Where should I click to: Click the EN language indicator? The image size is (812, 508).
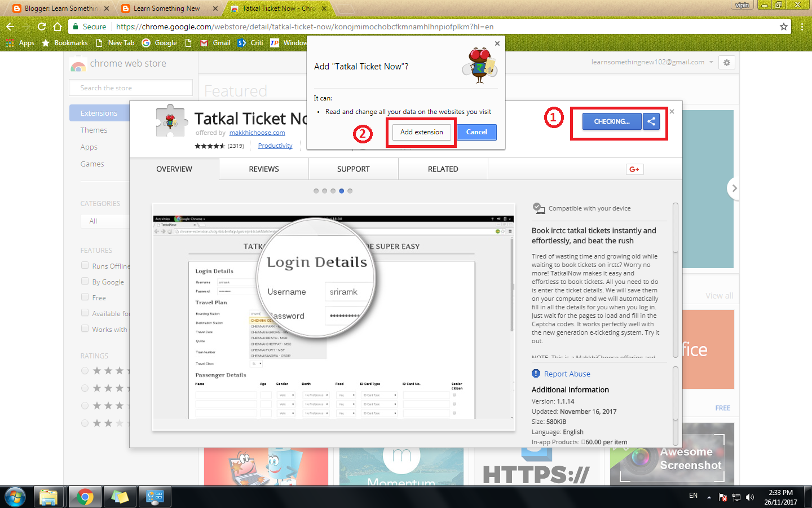[x=693, y=496]
